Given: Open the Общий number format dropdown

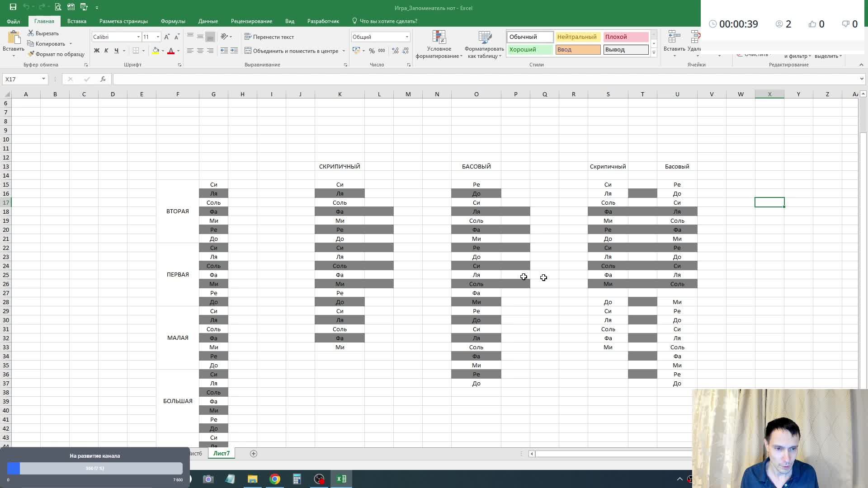Looking at the screenshot, I should [407, 37].
